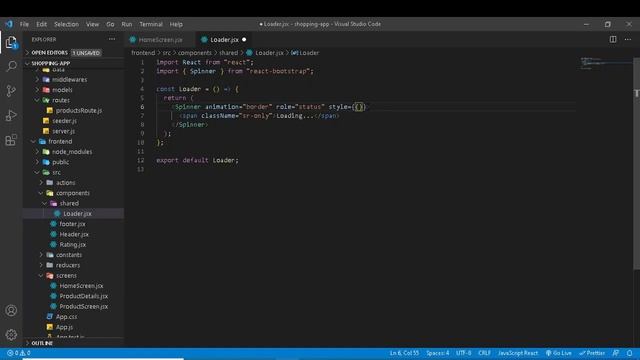Screen dimensions: 640x360
Task: Open the Run and Debug view
Action: [x=11, y=116]
